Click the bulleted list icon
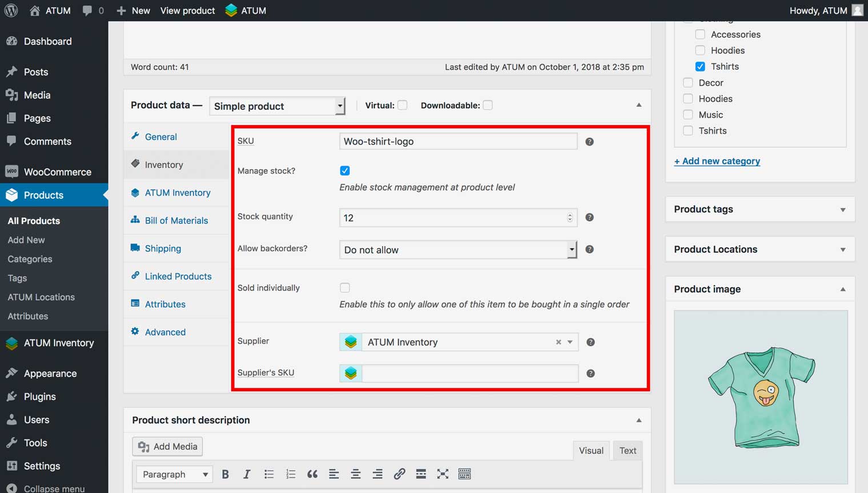 pyautogui.click(x=269, y=474)
